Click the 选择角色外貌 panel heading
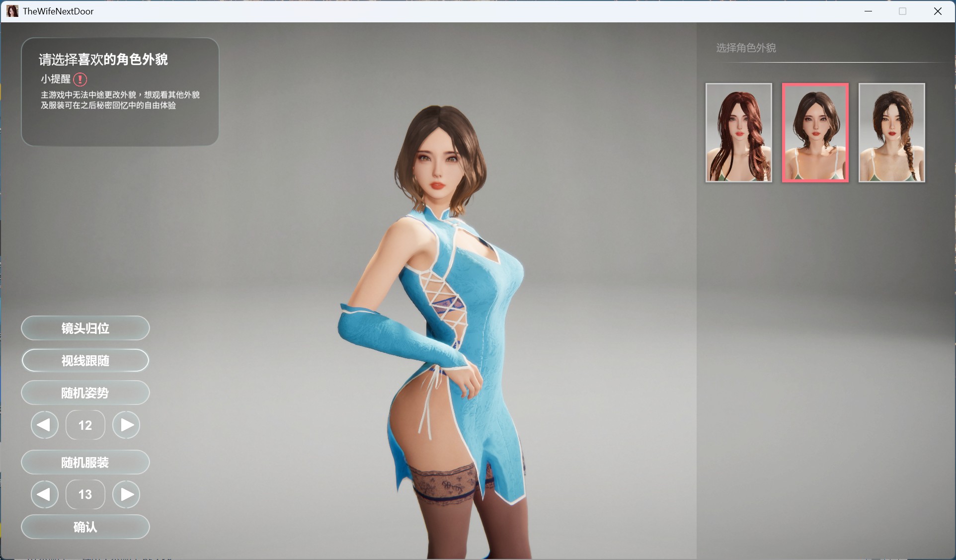Image resolution: width=956 pixels, height=560 pixels. [746, 48]
